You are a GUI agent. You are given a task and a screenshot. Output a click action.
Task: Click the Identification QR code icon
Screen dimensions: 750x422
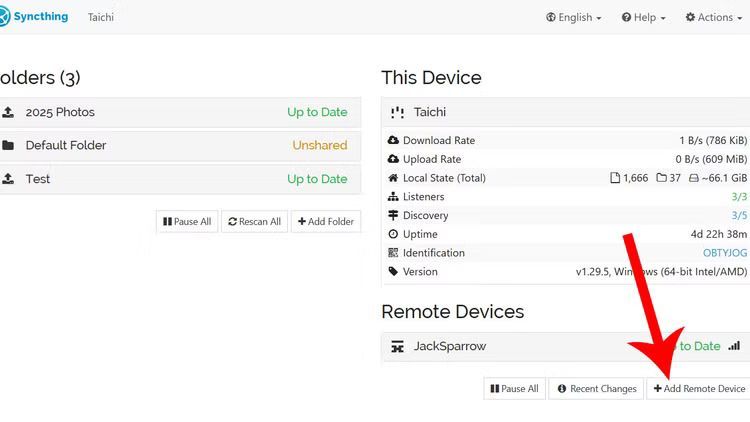click(393, 253)
